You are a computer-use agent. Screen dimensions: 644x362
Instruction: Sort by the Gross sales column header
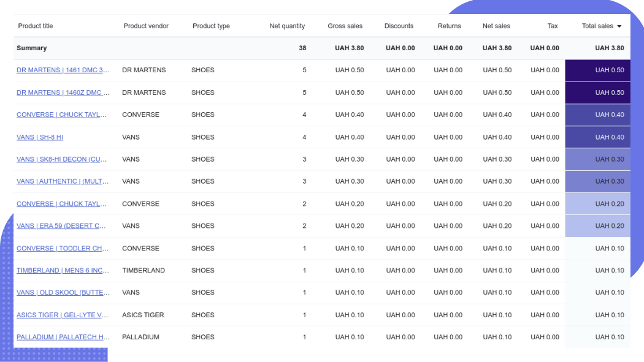345,26
